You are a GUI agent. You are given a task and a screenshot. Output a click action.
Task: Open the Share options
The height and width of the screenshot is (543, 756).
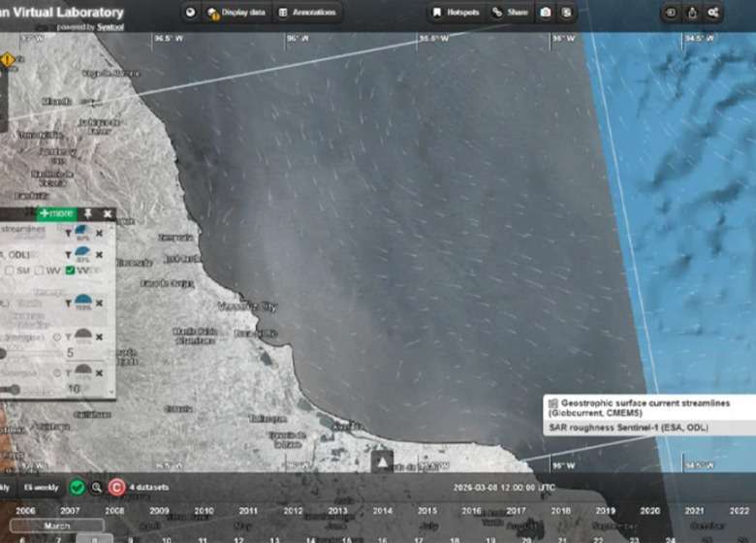[510, 13]
